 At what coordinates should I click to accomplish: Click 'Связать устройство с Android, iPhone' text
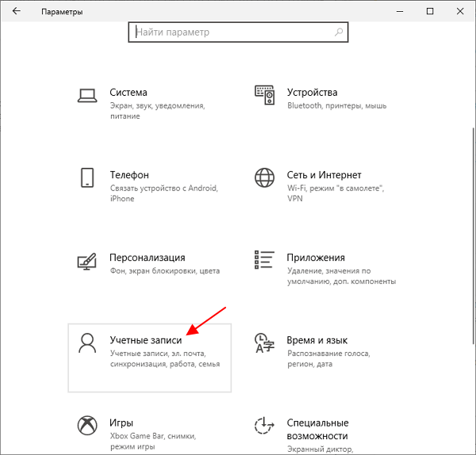coord(164,193)
